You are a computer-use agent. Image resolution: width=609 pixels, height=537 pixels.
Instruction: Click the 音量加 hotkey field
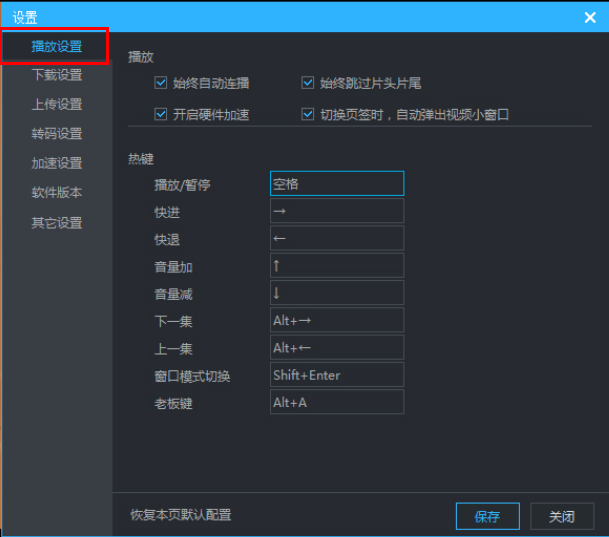tap(337, 266)
